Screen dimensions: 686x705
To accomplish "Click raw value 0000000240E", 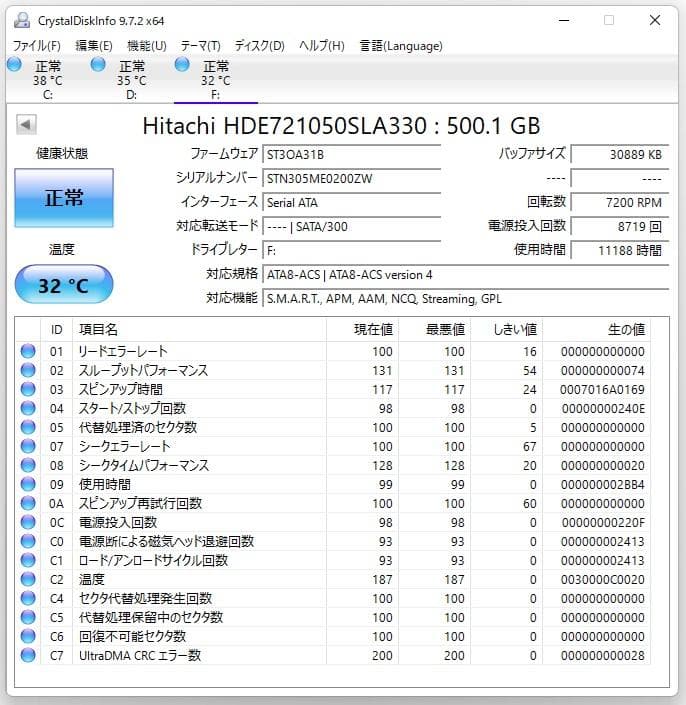I will click(603, 408).
